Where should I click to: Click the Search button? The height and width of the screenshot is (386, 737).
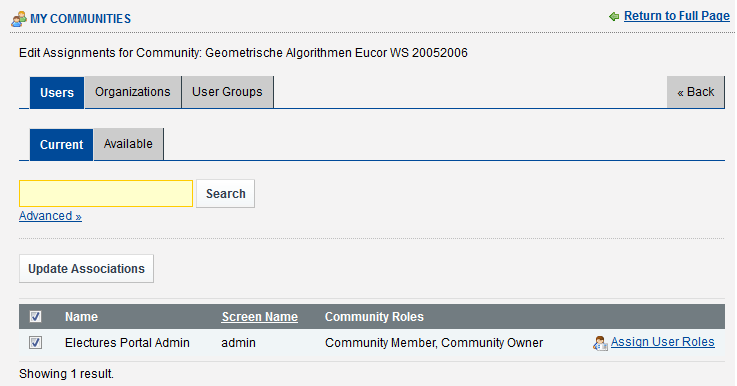pos(226,194)
